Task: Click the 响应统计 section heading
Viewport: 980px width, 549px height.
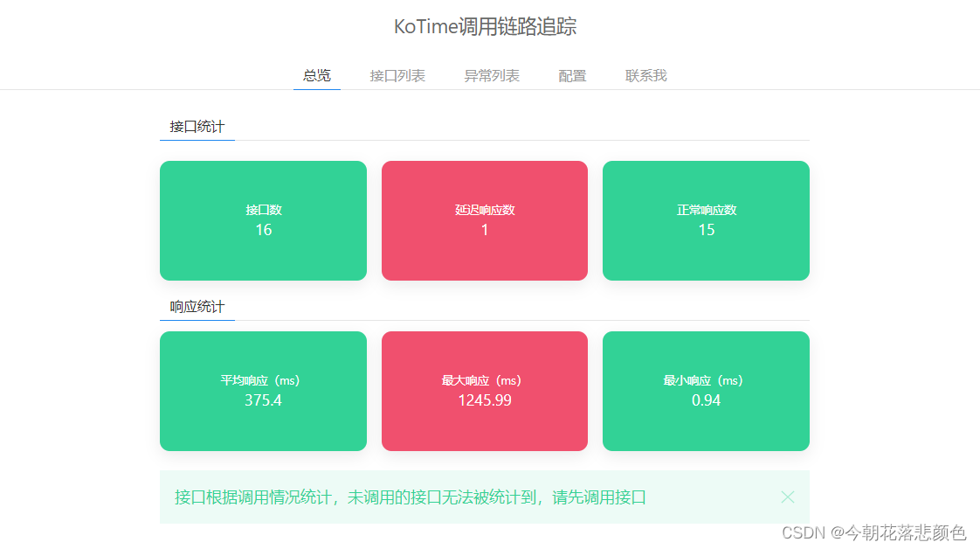Action: 197,307
